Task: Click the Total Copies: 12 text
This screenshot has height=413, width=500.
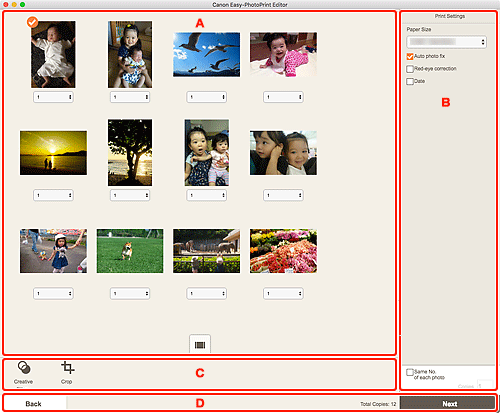Action: 378,404
